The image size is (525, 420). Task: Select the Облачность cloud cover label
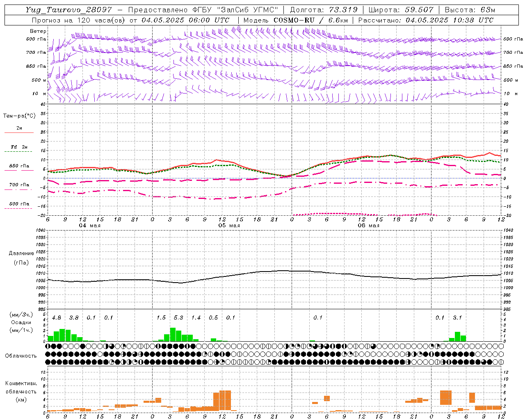tap(21, 356)
